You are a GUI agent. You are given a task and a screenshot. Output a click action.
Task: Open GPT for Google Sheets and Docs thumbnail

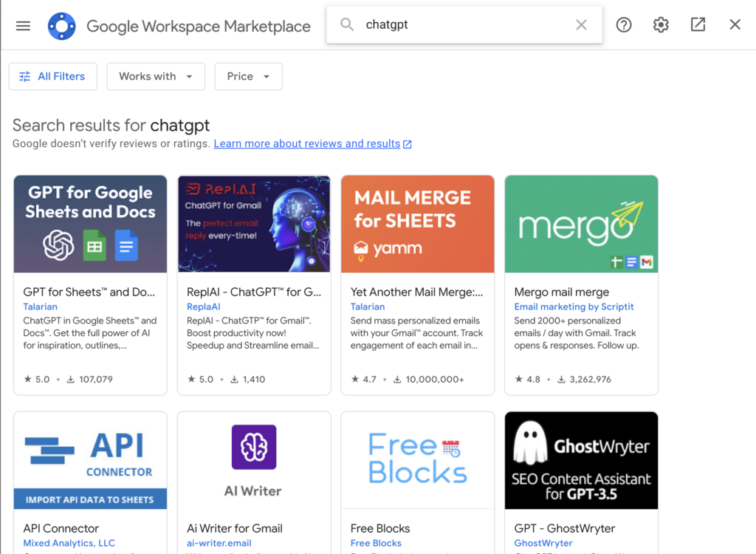click(90, 224)
